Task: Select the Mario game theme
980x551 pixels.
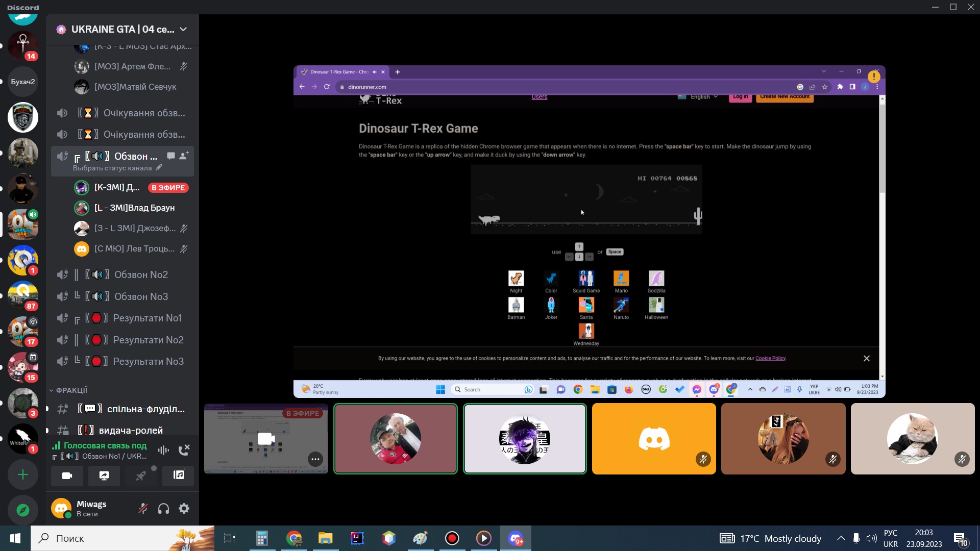Action: click(x=621, y=282)
